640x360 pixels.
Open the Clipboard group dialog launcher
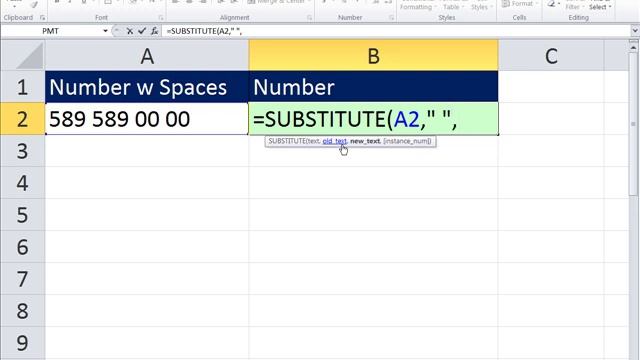(x=42, y=18)
